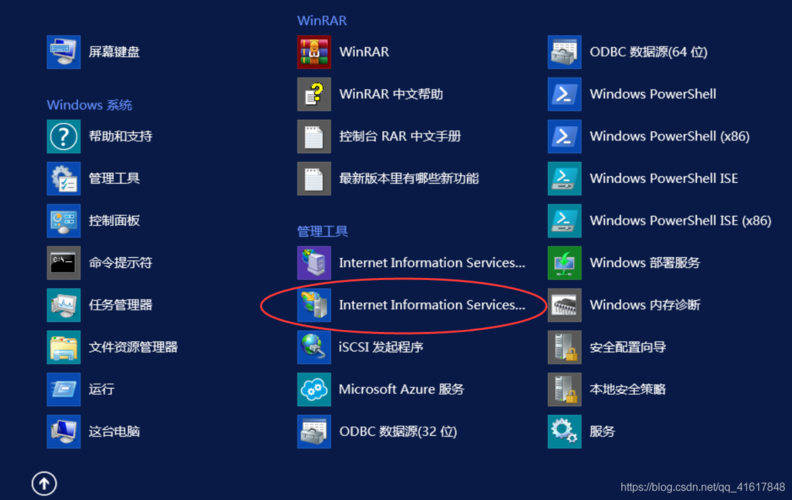This screenshot has height=500, width=792.
Task: Click the WinRAR group header
Action: click(322, 21)
